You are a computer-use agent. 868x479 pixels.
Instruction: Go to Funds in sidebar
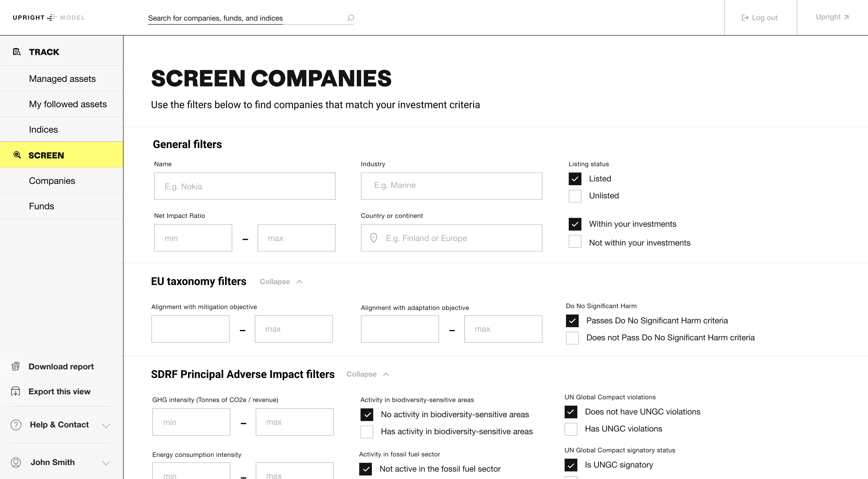[41, 206]
